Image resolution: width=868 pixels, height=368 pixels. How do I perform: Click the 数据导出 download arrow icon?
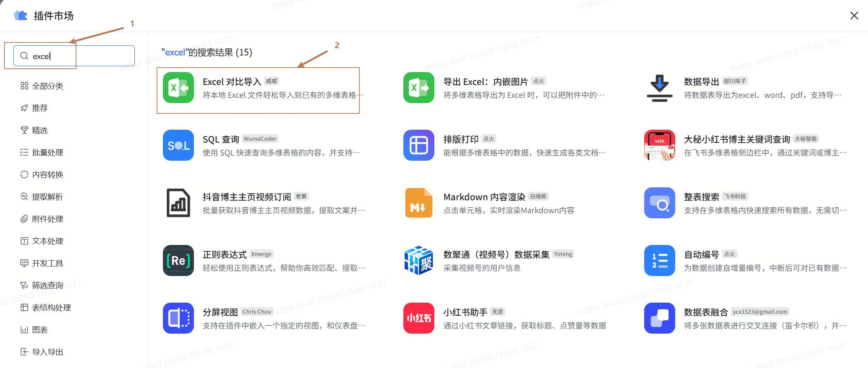pos(659,88)
